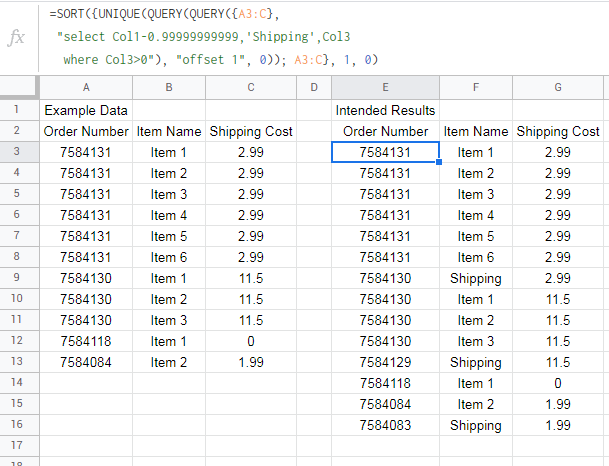609x466 pixels.
Task: Click the fx formula icon
Action: 16,38
